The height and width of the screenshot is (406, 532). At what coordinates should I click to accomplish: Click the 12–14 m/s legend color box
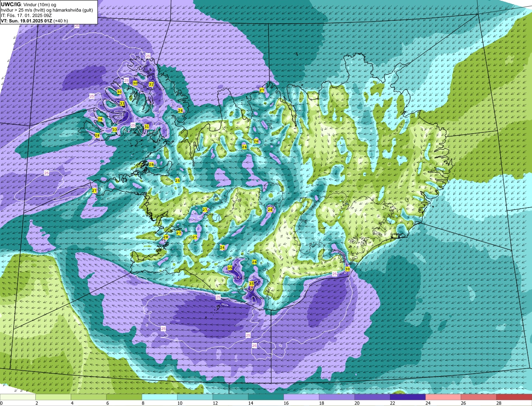click(x=231, y=397)
